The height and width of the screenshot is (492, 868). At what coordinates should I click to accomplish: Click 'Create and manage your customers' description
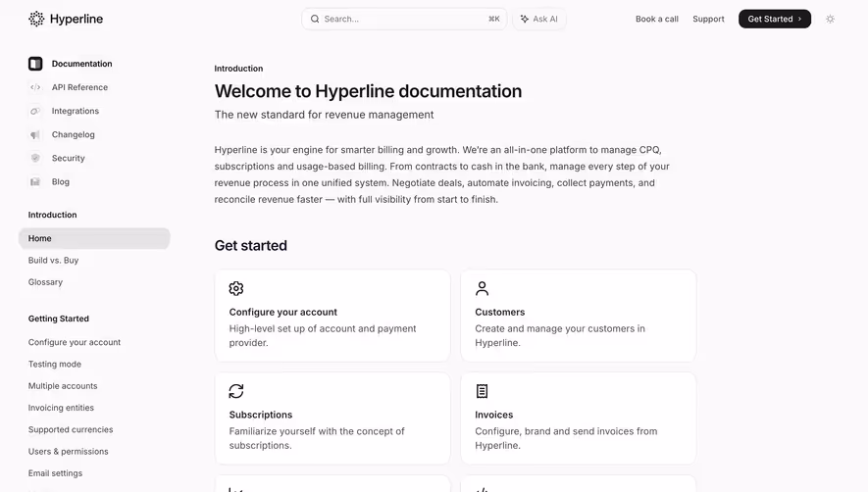point(560,336)
